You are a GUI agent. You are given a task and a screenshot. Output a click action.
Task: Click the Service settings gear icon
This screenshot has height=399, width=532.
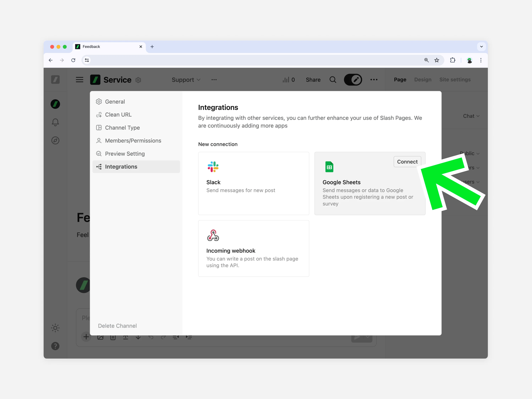click(x=138, y=80)
